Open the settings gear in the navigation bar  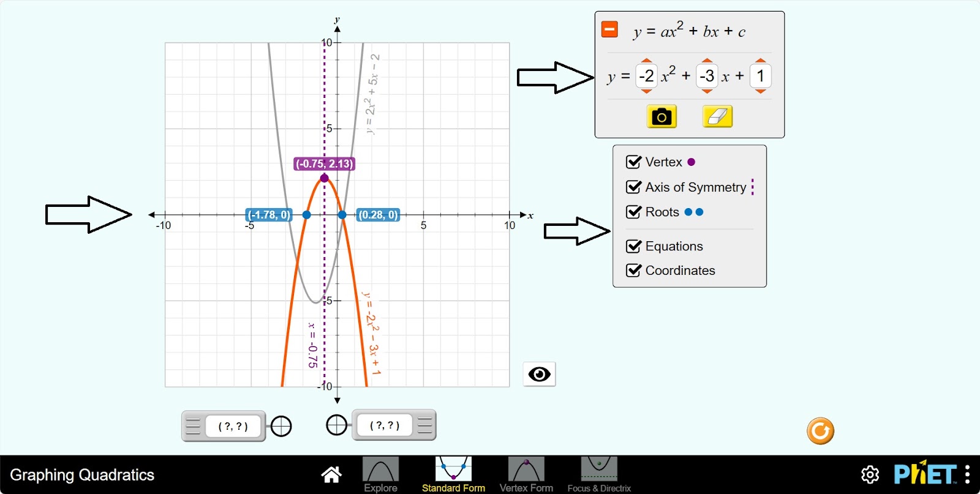tap(870, 474)
